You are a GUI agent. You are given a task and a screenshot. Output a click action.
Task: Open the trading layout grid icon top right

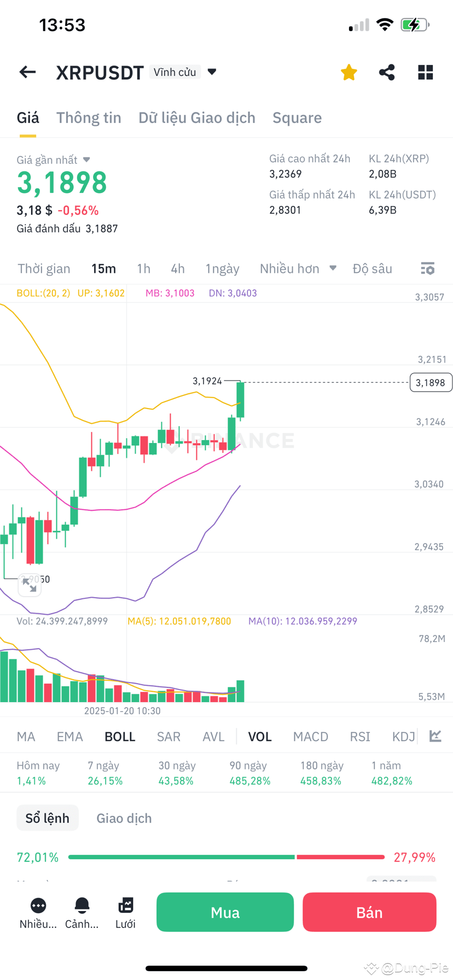(425, 72)
